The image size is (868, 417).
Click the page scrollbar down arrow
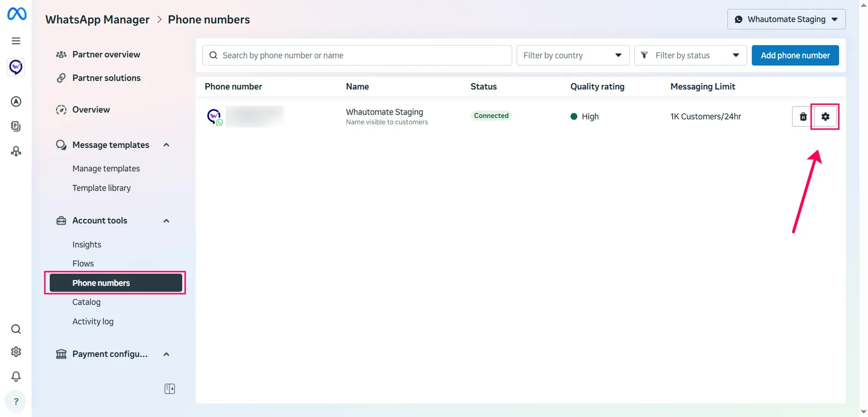(864, 413)
